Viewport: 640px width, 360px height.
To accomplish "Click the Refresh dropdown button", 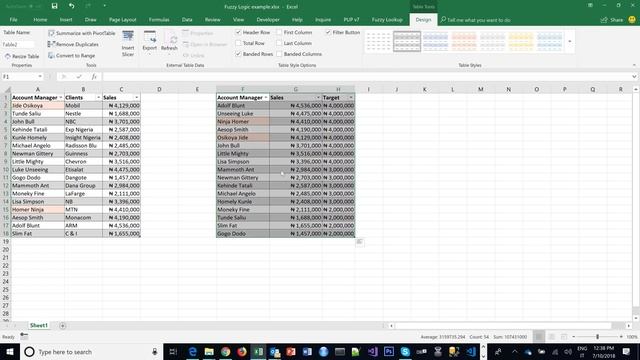I will pos(169,42).
